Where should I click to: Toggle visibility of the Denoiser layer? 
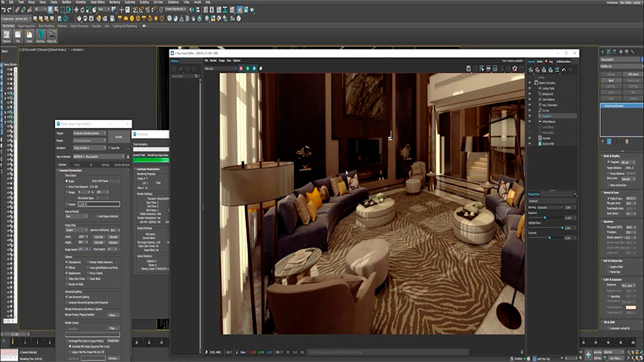531,138
